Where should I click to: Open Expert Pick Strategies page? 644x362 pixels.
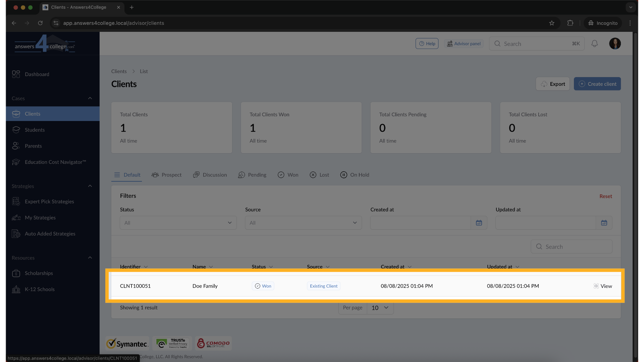tap(49, 201)
